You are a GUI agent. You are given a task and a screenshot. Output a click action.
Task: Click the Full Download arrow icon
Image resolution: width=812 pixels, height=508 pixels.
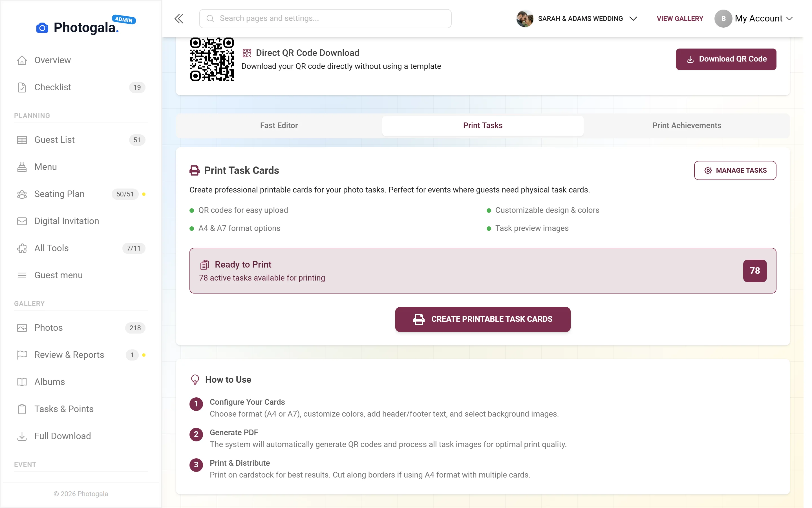click(22, 436)
